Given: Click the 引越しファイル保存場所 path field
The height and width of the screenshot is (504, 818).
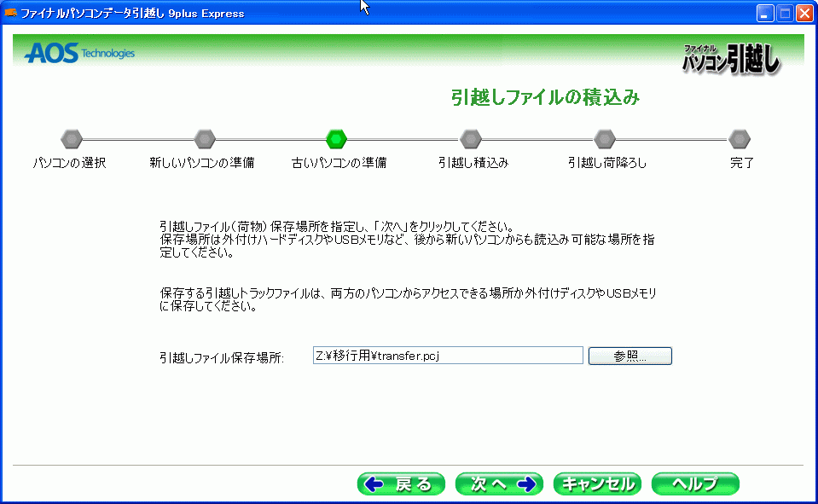Looking at the screenshot, I should point(447,356).
